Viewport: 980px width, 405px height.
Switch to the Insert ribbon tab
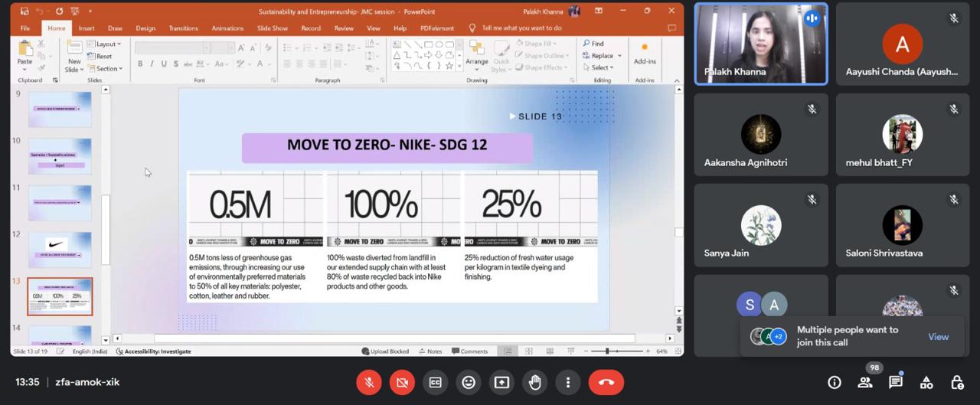87,28
